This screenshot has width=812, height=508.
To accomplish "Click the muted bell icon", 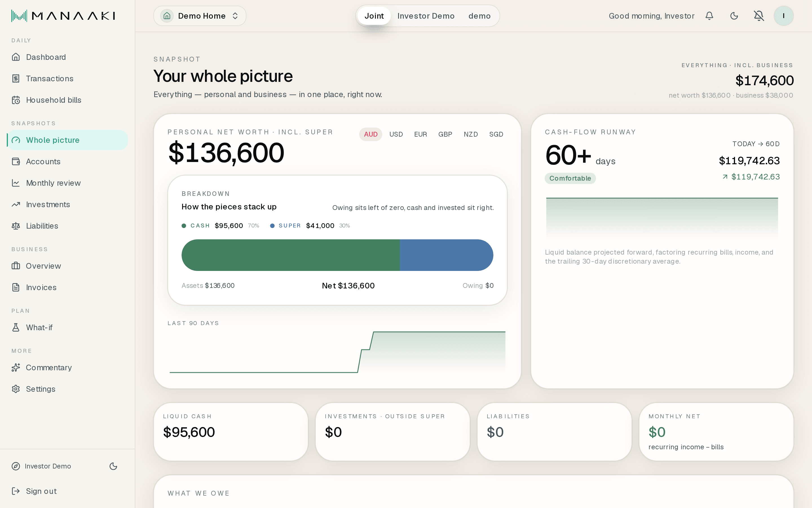I will click(x=759, y=16).
